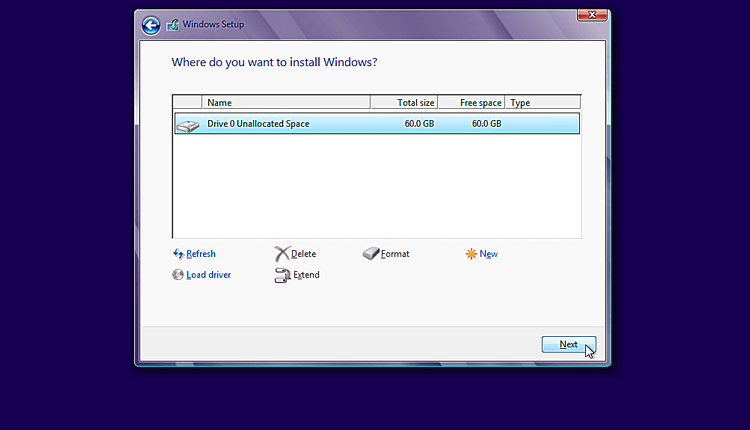Create a partition with New link
Viewport: 750px width, 430px height.
click(488, 254)
